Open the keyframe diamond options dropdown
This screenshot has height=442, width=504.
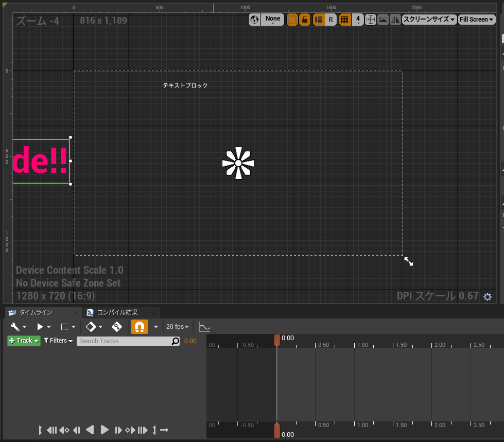tap(94, 327)
